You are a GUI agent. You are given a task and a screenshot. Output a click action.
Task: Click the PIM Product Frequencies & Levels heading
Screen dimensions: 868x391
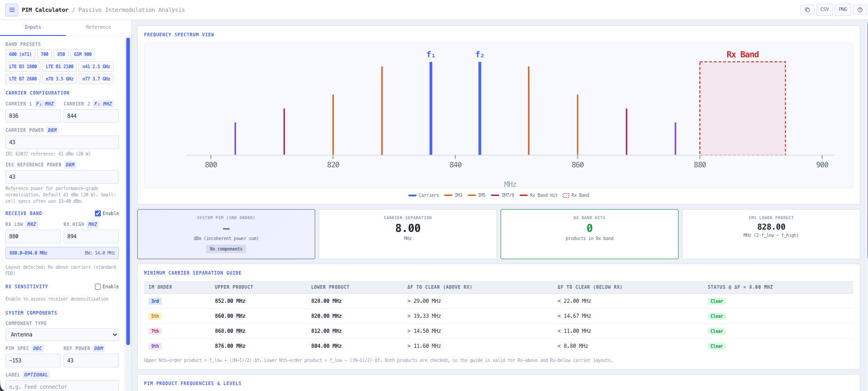[x=193, y=384]
